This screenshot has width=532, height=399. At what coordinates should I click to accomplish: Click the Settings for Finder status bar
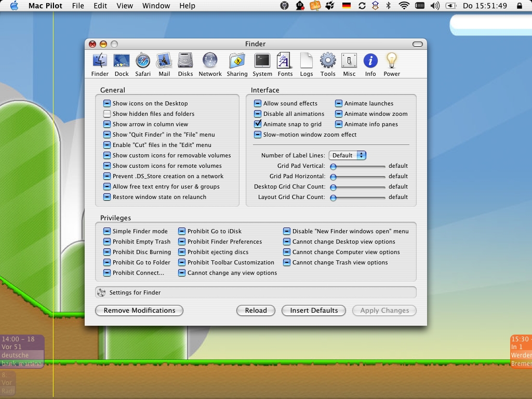[256, 292]
